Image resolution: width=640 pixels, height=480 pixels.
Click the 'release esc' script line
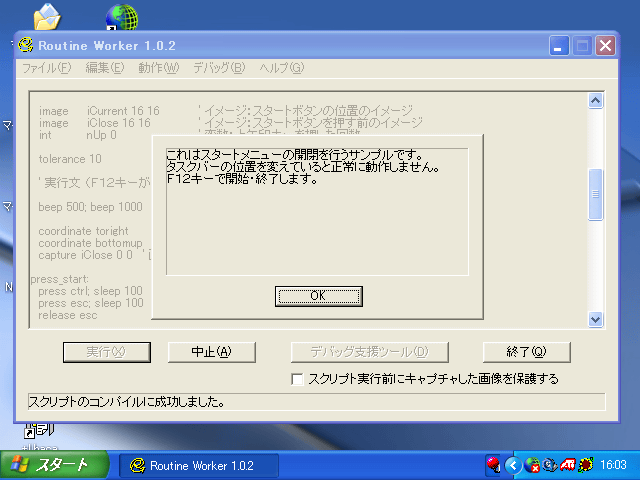[68, 315]
